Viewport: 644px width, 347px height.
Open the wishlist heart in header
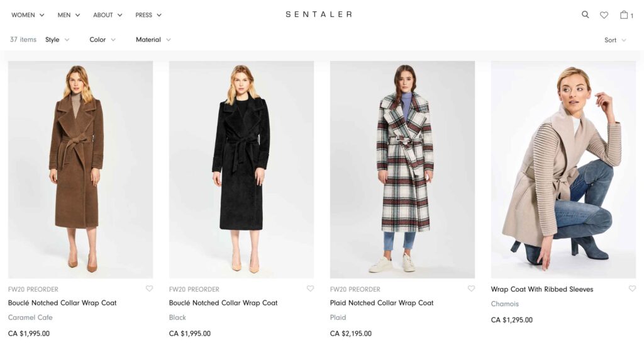[604, 15]
